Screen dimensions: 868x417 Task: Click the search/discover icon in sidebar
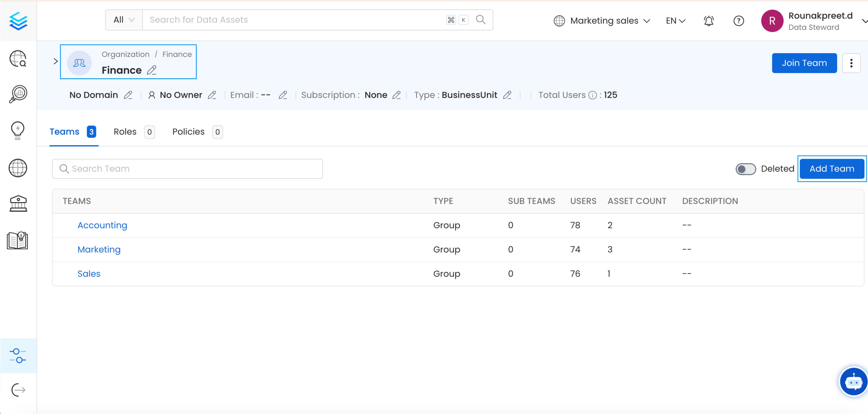[x=18, y=62]
